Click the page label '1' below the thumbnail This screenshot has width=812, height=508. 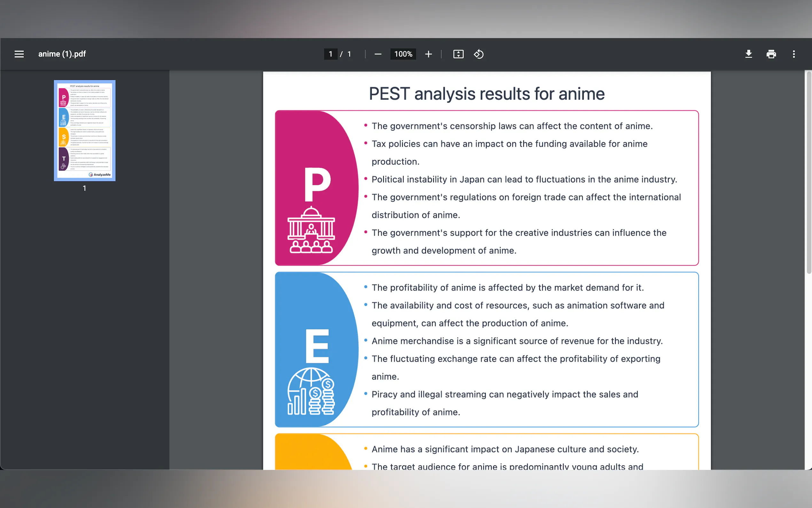(85, 188)
